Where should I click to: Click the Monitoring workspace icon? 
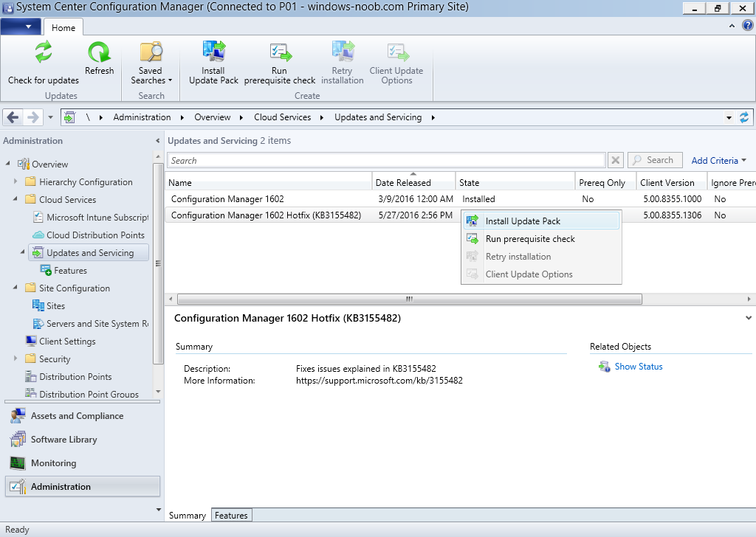(18, 462)
